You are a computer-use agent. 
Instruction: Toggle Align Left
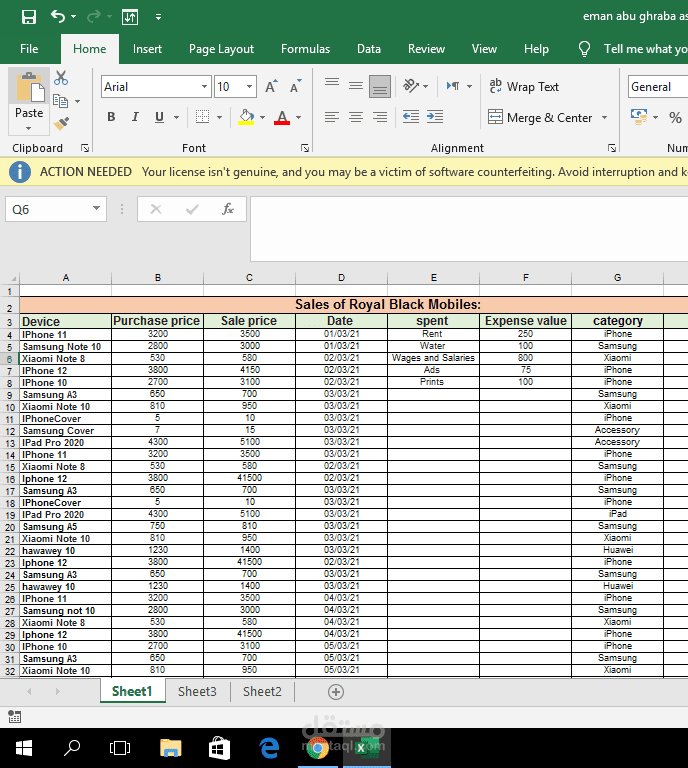coord(332,117)
